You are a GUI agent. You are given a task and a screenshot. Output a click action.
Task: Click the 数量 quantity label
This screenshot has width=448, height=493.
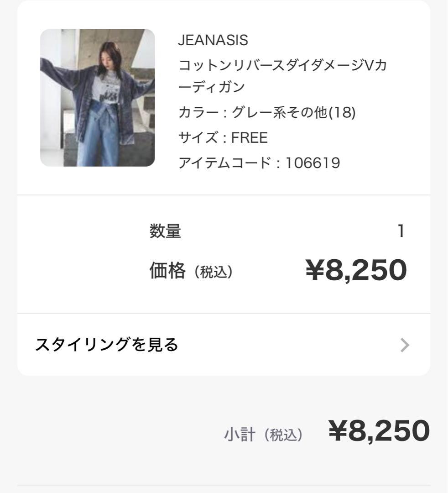pos(165,231)
